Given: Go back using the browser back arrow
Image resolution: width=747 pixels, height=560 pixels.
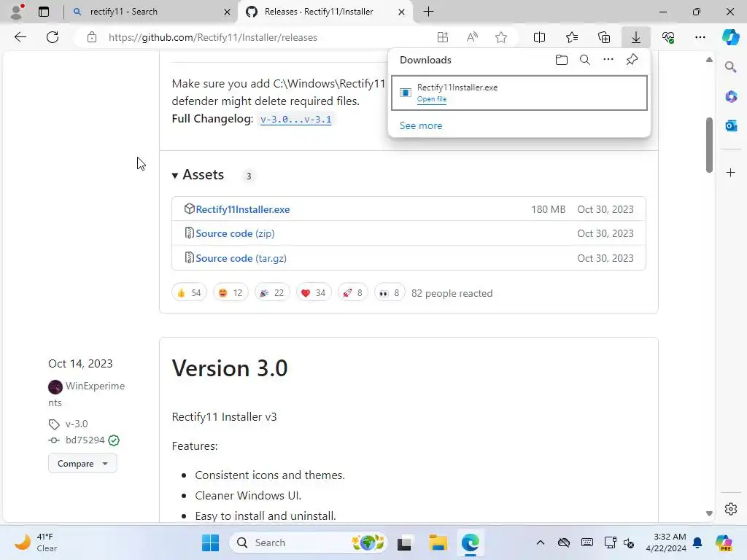Looking at the screenshot, I should click(x=20, y=37).
